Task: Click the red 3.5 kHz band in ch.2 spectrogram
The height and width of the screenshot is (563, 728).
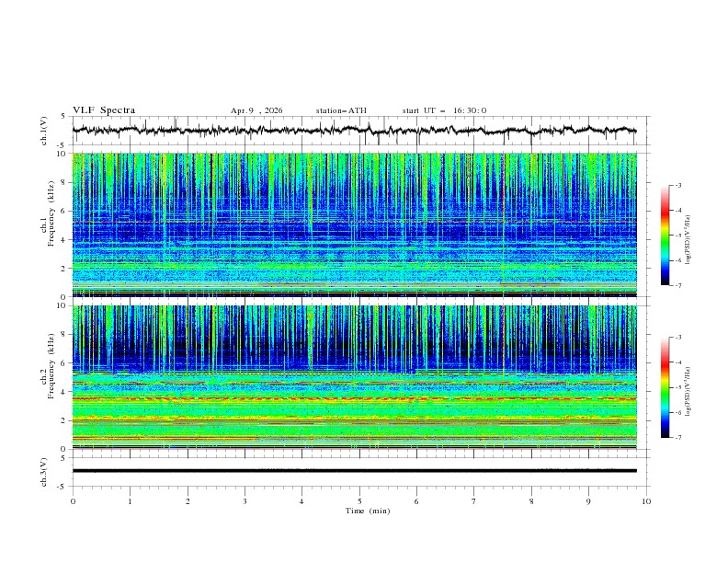Action: [x=355, y=399]
